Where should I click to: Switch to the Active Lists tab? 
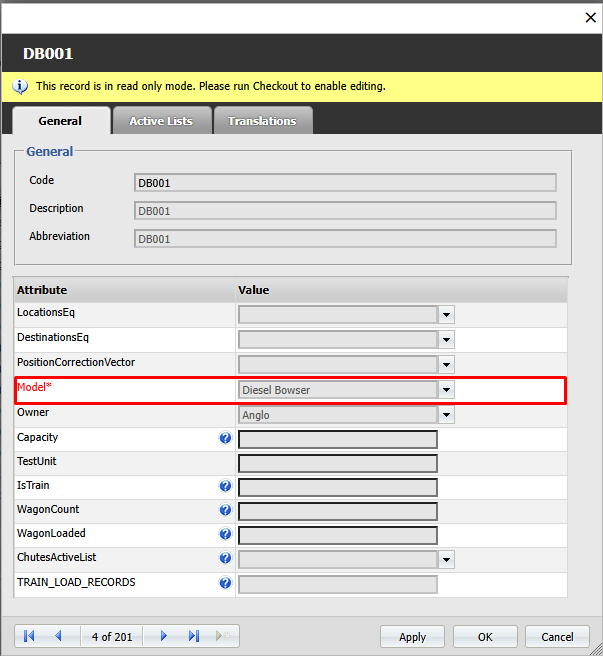[x=160, y=121]
